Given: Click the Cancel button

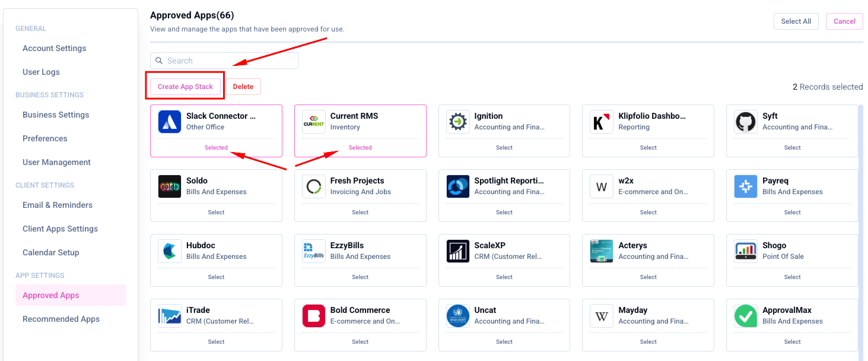Looking at the screenshot, I should pyautogui.click(x=844, y=21).
